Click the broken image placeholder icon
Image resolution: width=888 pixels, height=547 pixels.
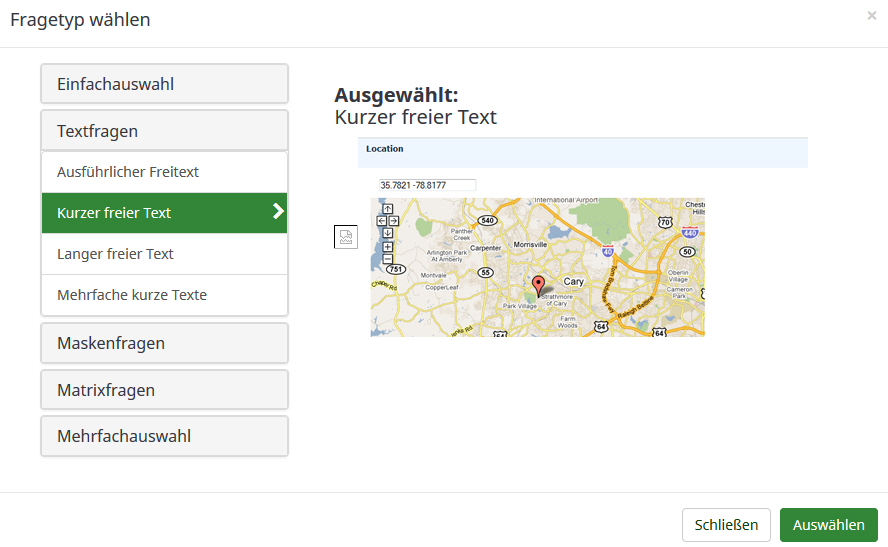345,237
